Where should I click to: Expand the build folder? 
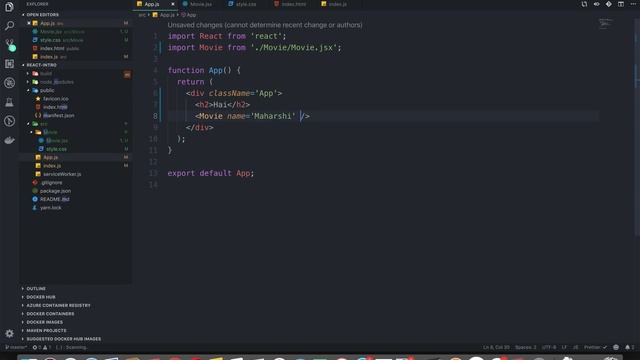pyautogui.click(x=46, y=73)
